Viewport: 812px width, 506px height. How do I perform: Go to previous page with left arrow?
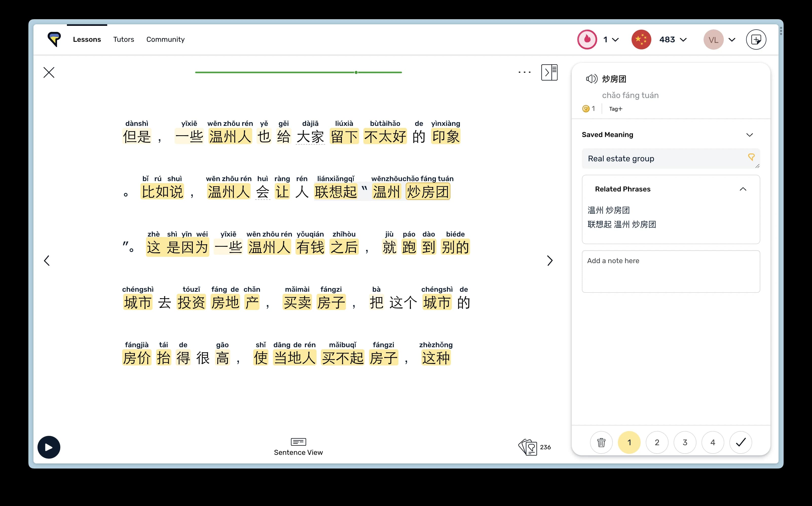click(x=47, y=261)
